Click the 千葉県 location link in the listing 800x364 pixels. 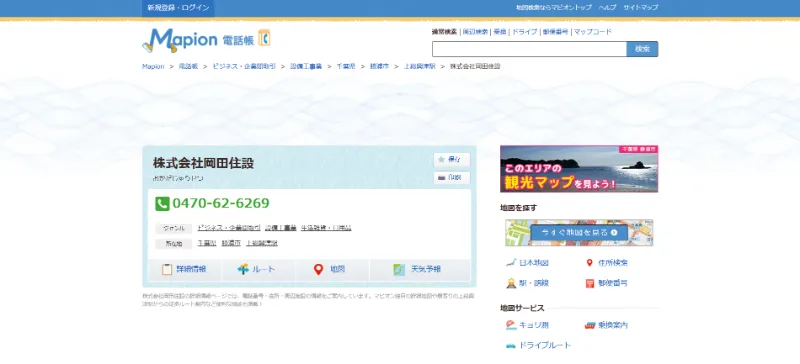207,244
